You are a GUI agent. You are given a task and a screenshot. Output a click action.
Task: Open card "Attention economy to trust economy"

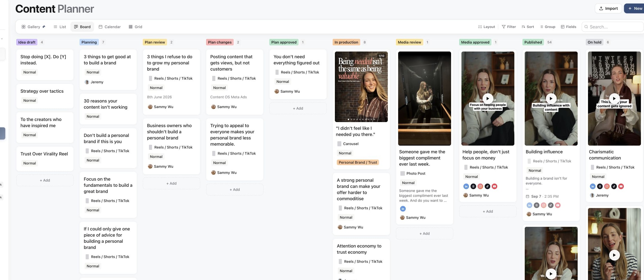361,259
